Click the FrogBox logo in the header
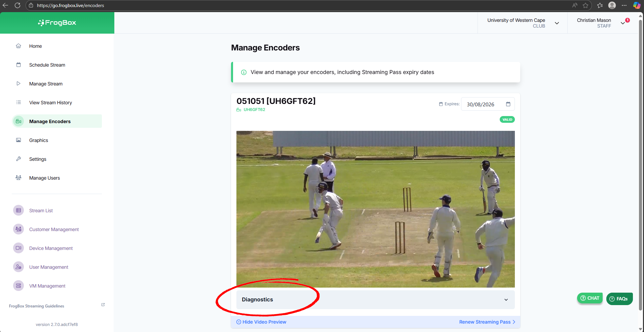 pos(57,23)
